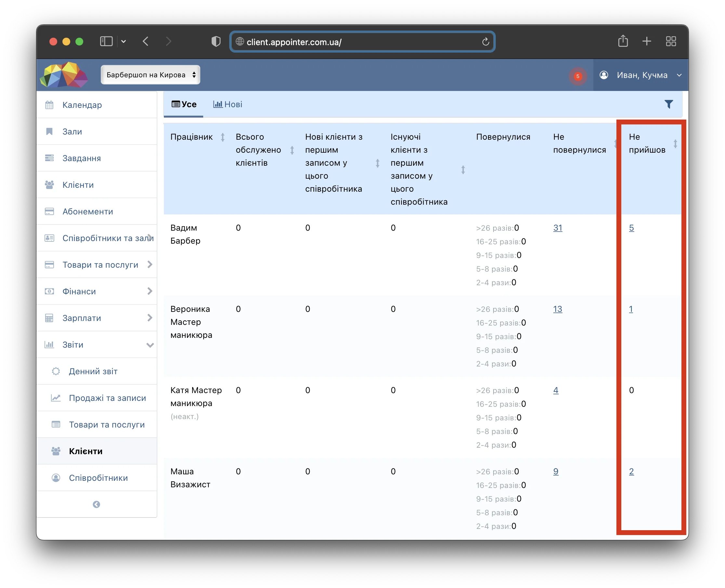
Task: Click the client.appointer.com.ua address bar
Action: 362,42
